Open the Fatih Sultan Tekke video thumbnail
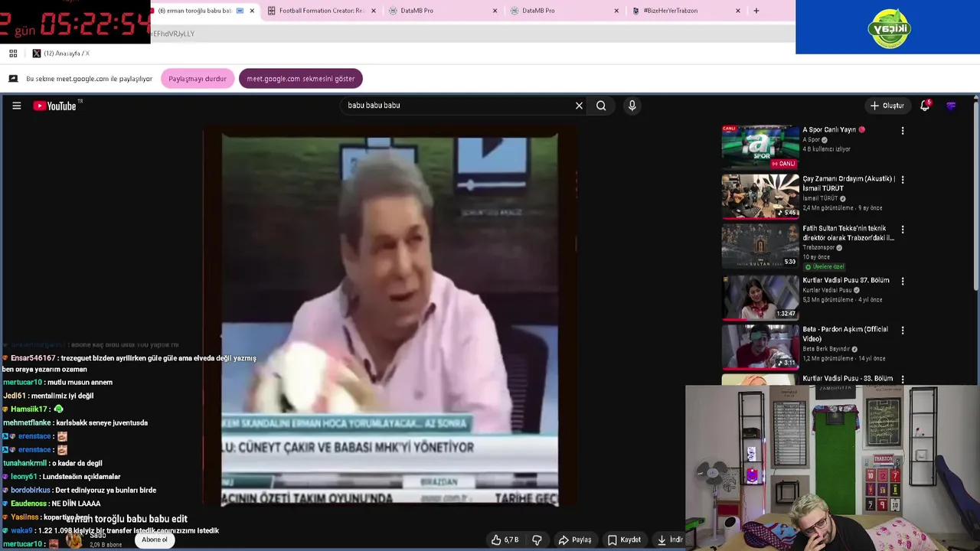The height and width of the screenshot is (551, 980). click(x=760, y=245)
